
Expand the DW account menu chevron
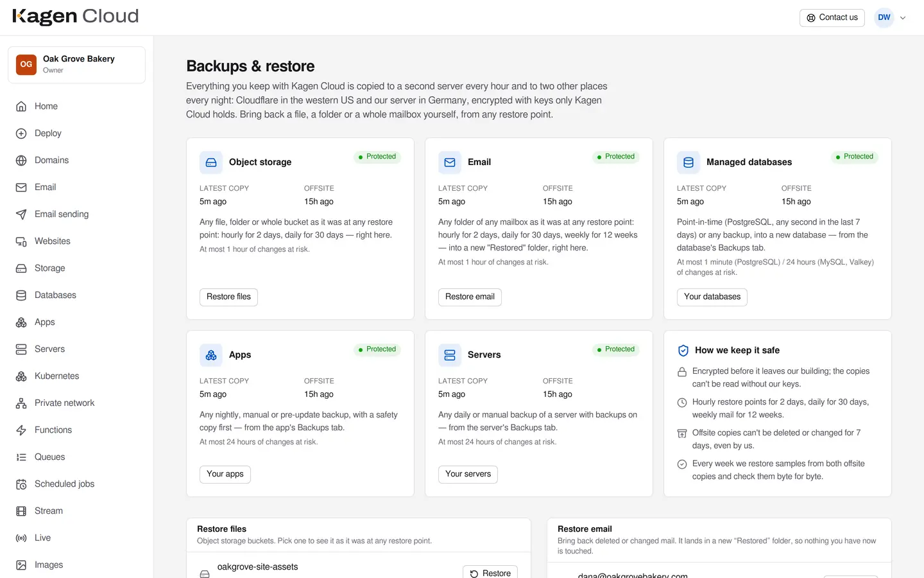click(903, 18)
